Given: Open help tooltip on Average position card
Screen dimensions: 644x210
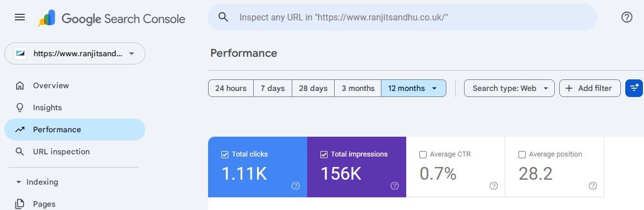Looking at the screenshot, I should click(x=593, y=186).
